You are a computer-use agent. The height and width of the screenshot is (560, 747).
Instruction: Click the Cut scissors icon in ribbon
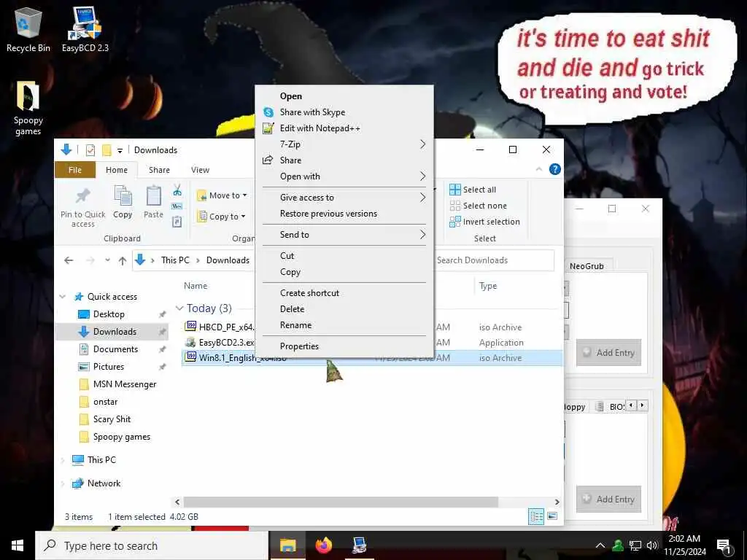(177, 190)
